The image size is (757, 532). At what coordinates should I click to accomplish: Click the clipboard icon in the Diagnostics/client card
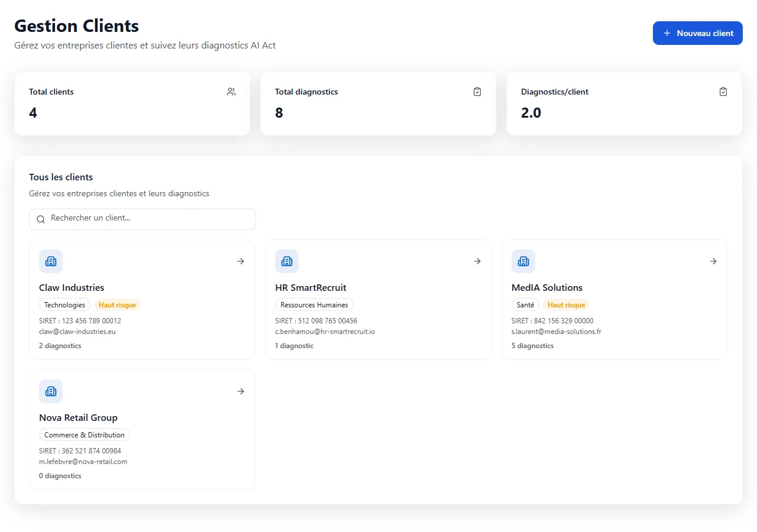pos(723,92)
